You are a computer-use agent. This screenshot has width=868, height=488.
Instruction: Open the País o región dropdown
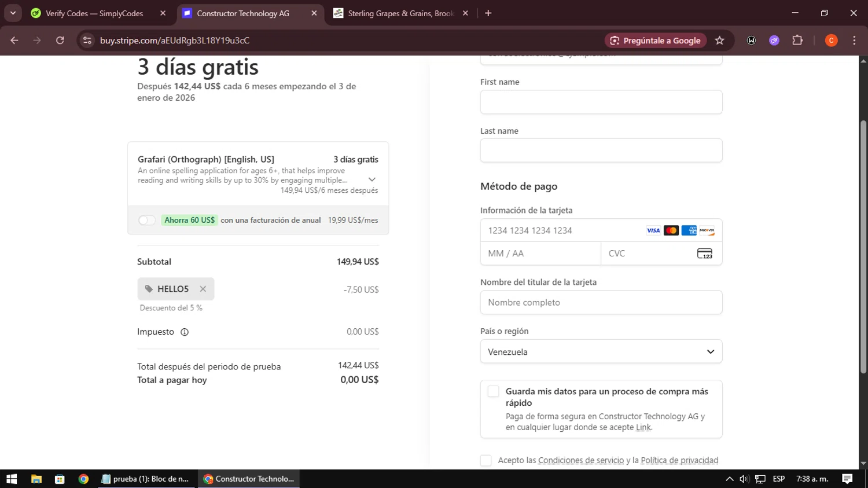pos(601,351)
